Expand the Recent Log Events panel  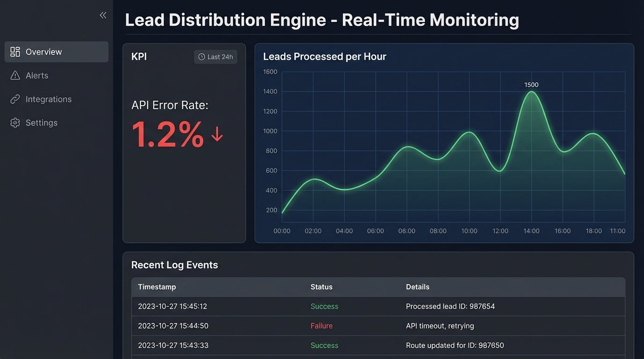click(175, 265)
